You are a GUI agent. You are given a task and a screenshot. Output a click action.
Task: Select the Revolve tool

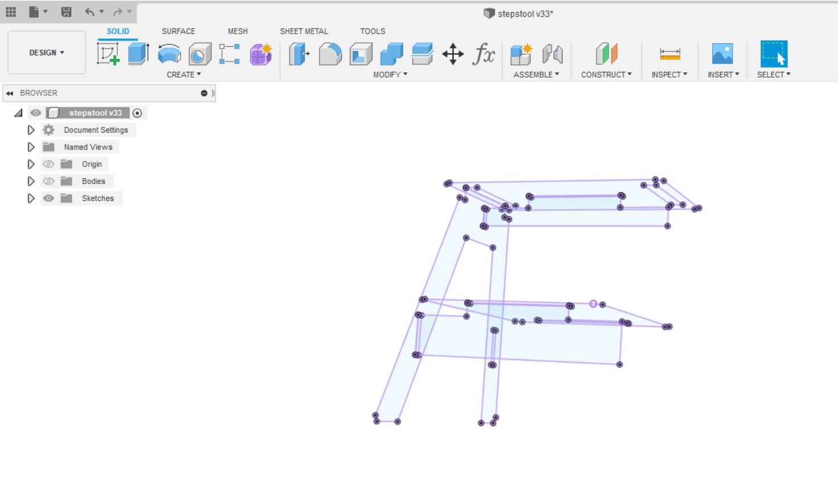coord(169,54)
